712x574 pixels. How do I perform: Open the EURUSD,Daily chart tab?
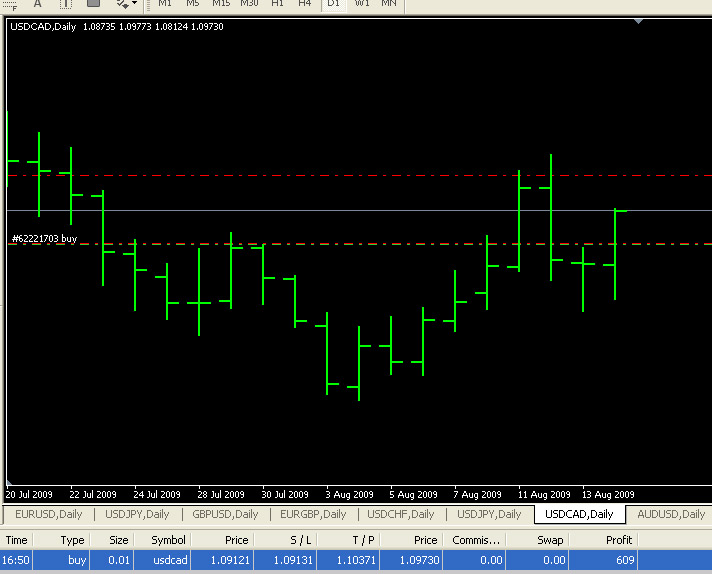pos(48,514)
